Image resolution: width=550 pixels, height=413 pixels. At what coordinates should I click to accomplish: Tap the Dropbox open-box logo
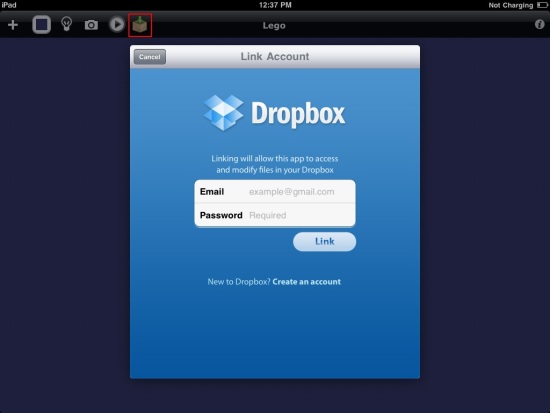(x=223, y=113)
